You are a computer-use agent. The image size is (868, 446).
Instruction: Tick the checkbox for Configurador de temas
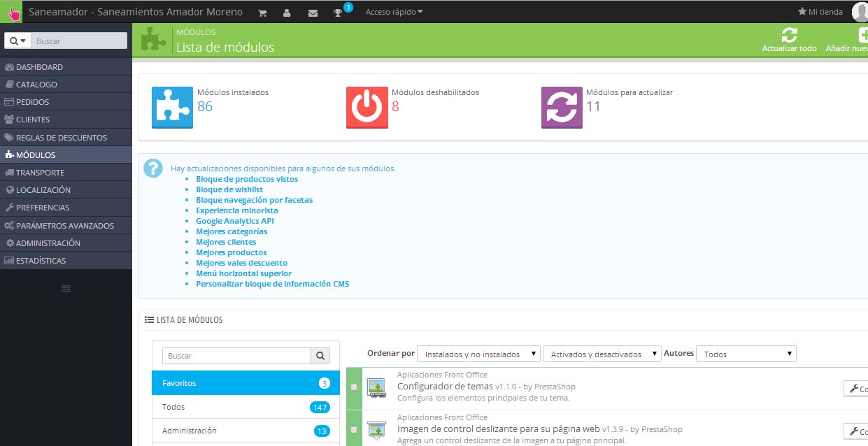coord(354,387)
